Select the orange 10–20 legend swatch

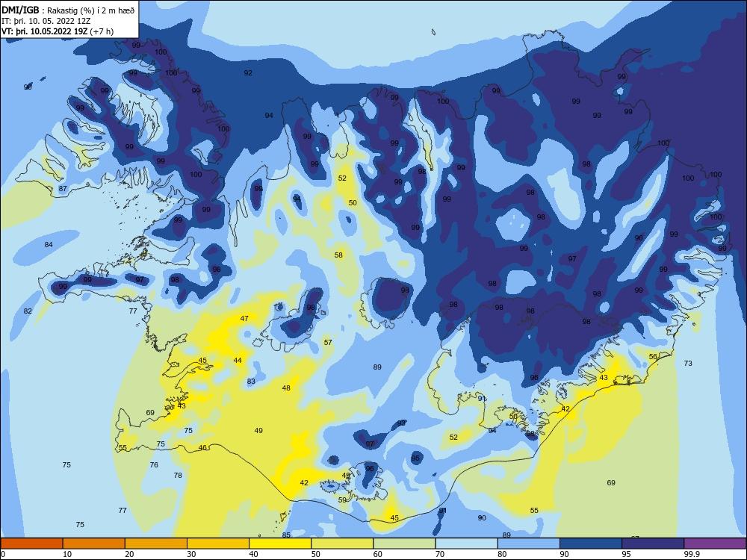pos(94,544)
